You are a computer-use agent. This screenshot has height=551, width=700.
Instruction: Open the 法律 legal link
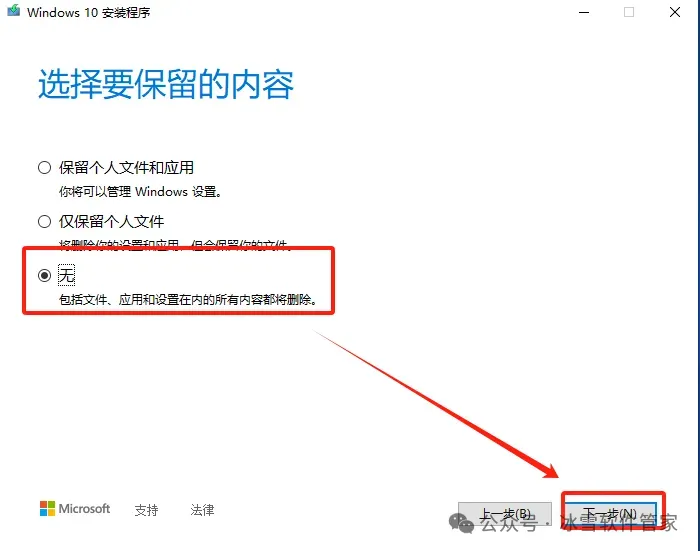(x=202, y=510)
